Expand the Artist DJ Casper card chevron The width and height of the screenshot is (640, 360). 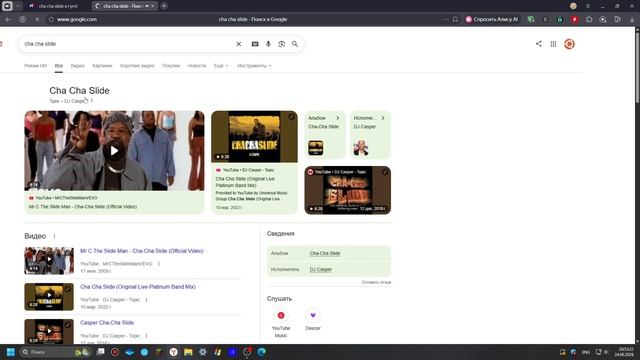click(x=383, y=118)
